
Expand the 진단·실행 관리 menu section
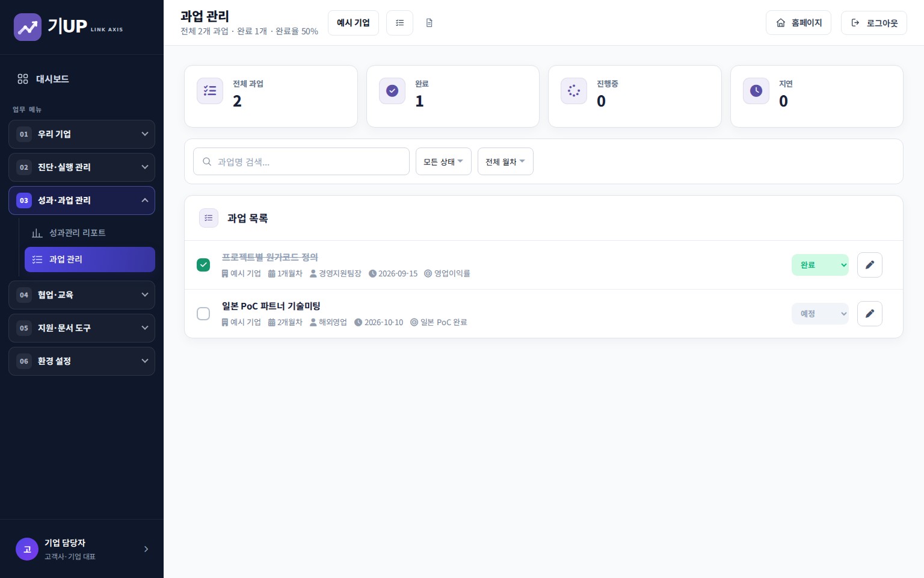82,167
